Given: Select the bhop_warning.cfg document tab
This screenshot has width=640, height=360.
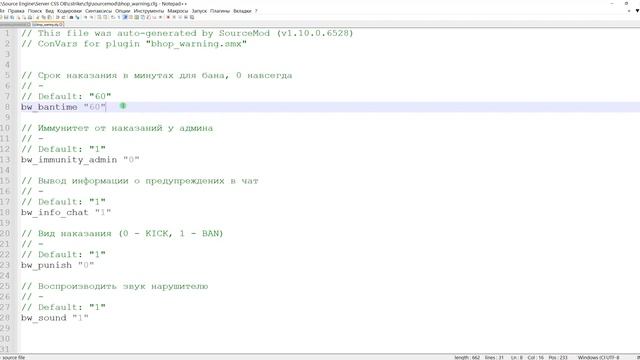Looking at the screenshot, I should click(48, 24).
